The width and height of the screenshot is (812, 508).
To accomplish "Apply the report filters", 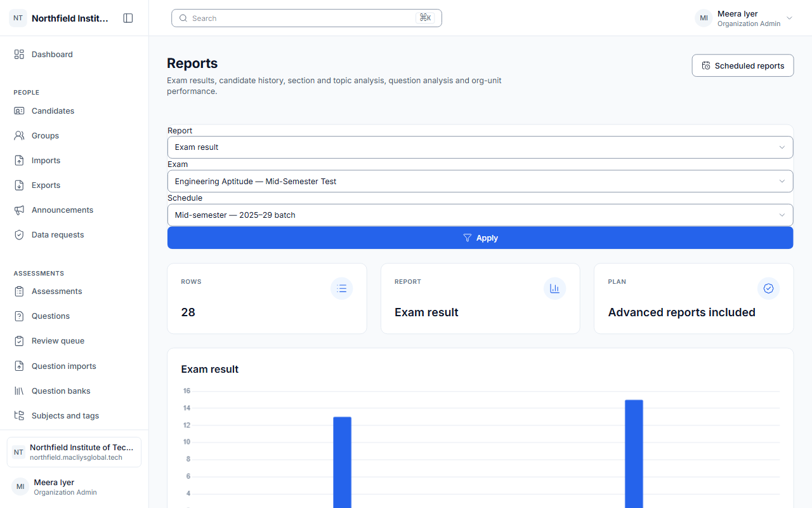I will click(480, 238).
